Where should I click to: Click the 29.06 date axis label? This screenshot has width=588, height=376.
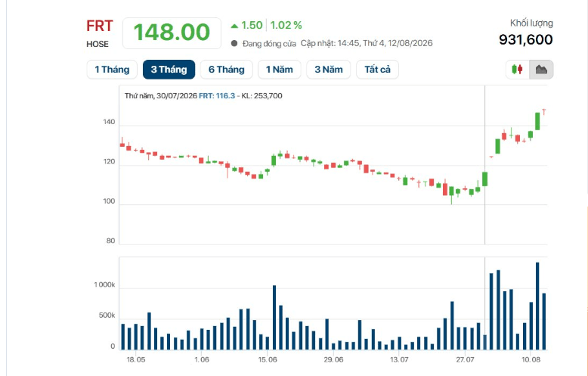pos(333,359)
